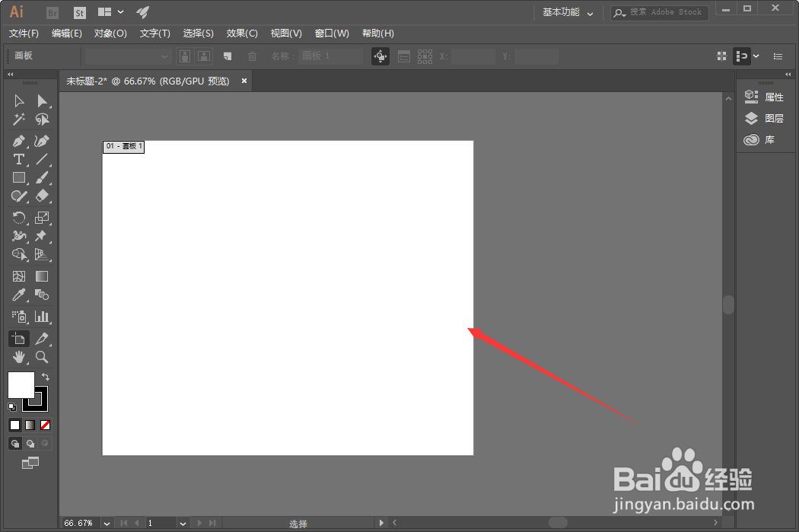Pick the Rotate tool

[x=19, y=218]
